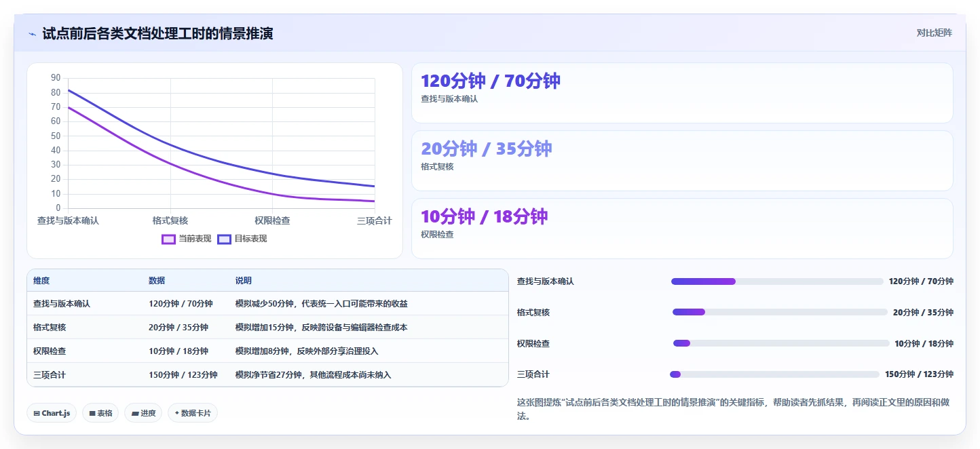Viewport: 980px width, 449px height.
Task: Click the lightning icon beside the title
Action: point(33,34)
